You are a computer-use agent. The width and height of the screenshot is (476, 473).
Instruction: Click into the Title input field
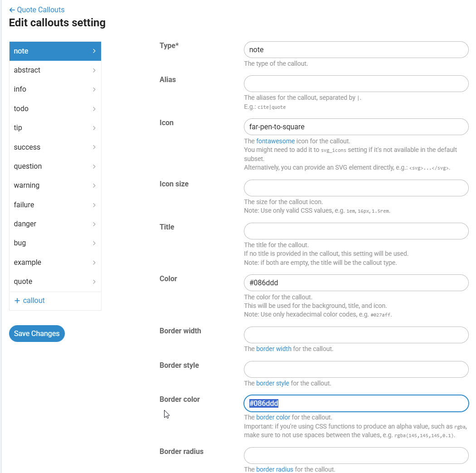[356, 231]
